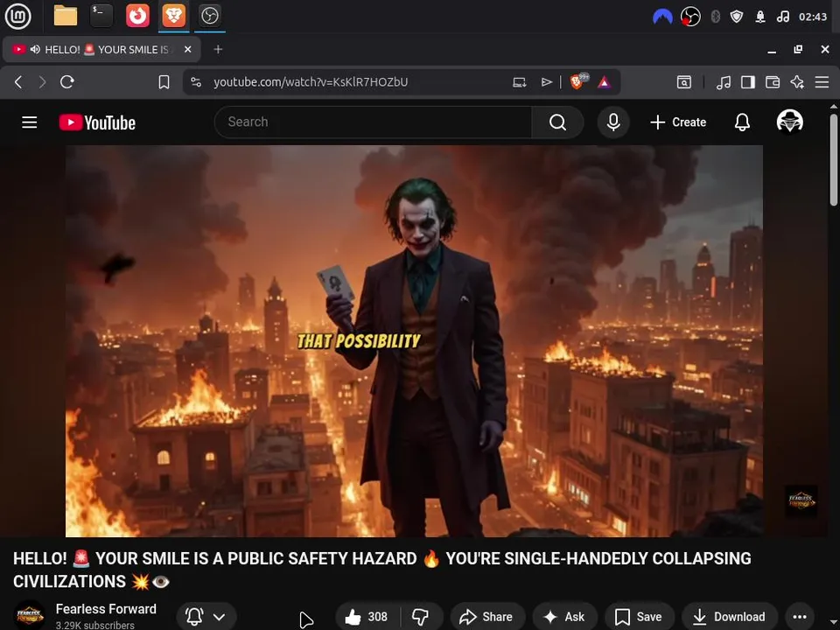Screen dimensions: 840x630
Task: Ask about this video
Action: pos(564,617)
